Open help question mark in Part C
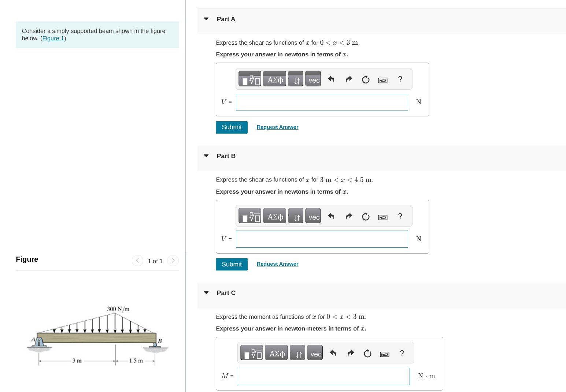This screenshot has height=392, width=566. 402,353
